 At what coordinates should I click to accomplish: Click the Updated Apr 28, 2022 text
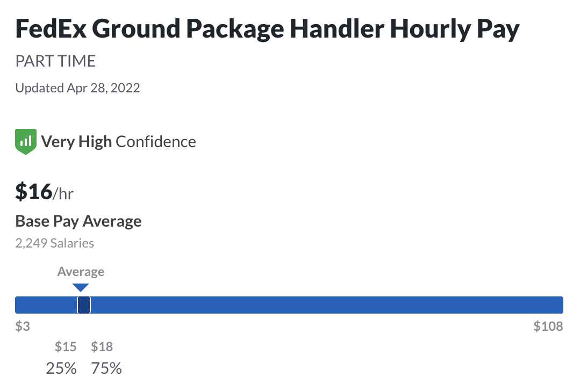pos(77,88)
